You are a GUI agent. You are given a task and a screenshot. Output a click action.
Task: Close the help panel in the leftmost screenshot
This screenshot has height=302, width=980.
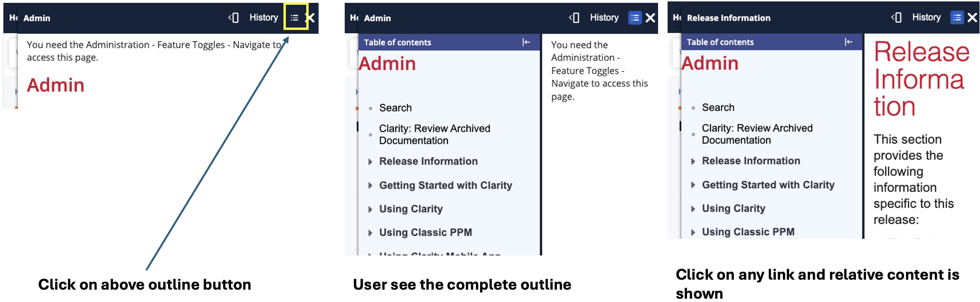coord(311,18)
